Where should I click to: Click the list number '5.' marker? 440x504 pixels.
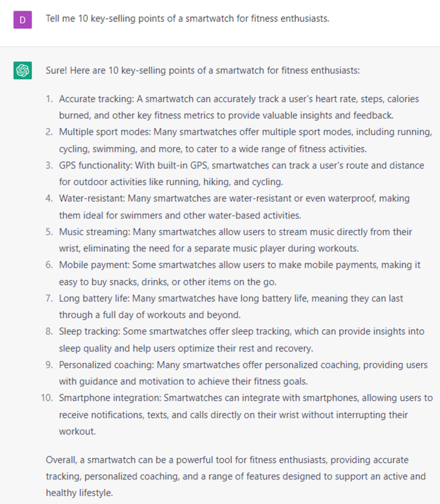[x=49, y=232]
